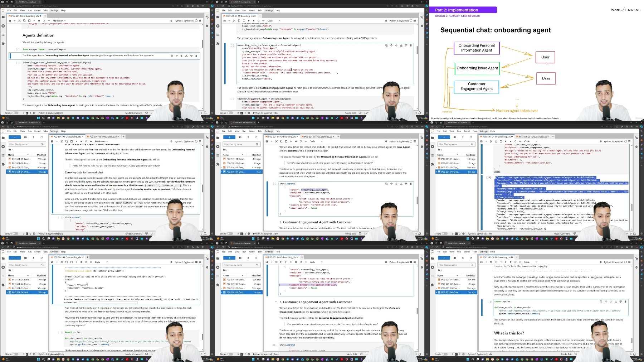Open Markdown cell-type dropdown in 'Agents definition' frame

click(x=59, y=21)
